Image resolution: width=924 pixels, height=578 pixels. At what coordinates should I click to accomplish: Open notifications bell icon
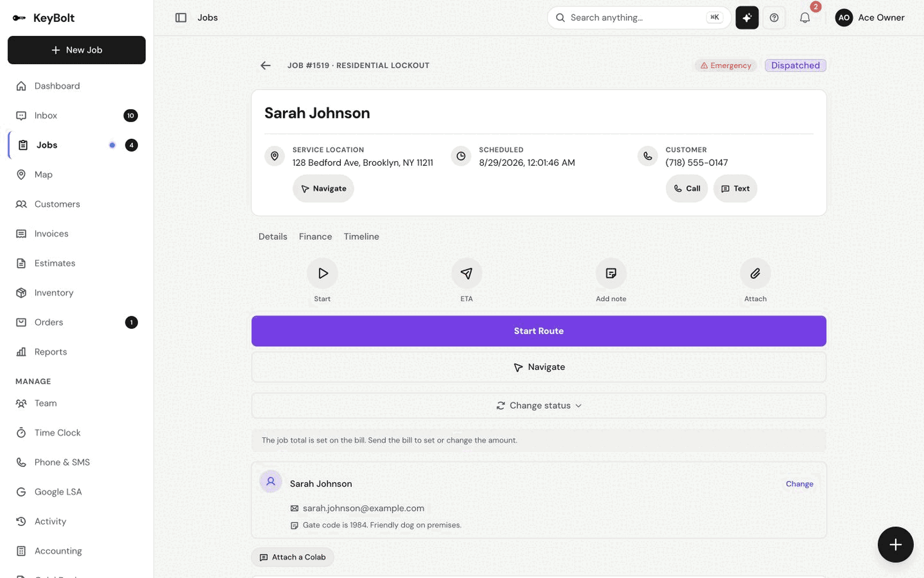[x=804, y=18]
